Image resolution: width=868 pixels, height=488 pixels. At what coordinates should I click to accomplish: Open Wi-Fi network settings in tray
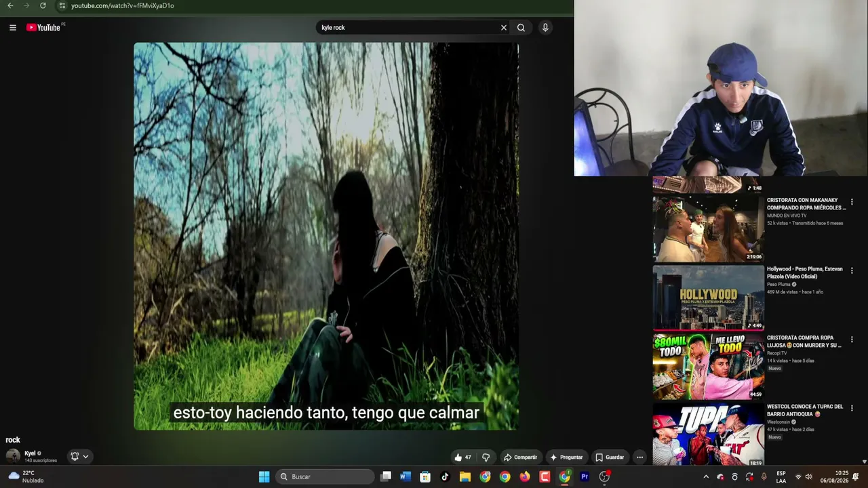pyautogui.click(x=798, y=477)
